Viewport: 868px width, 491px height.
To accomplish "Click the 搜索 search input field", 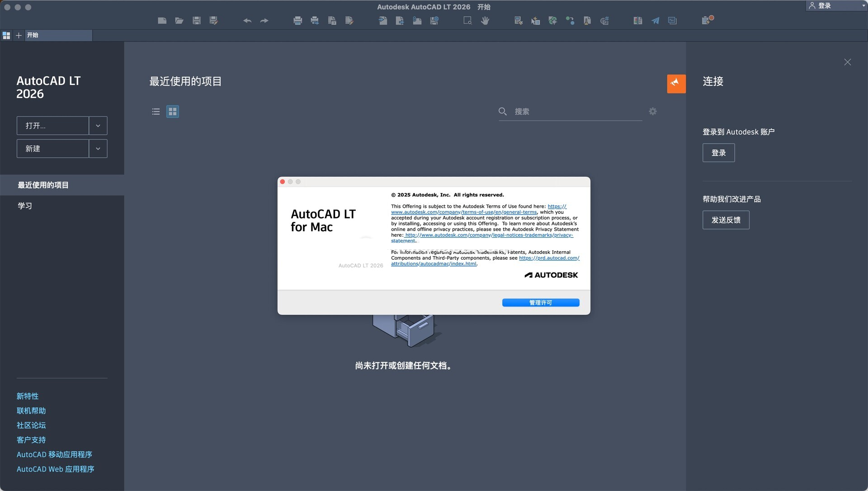I will pyautogui.click(x=565, y=111).
